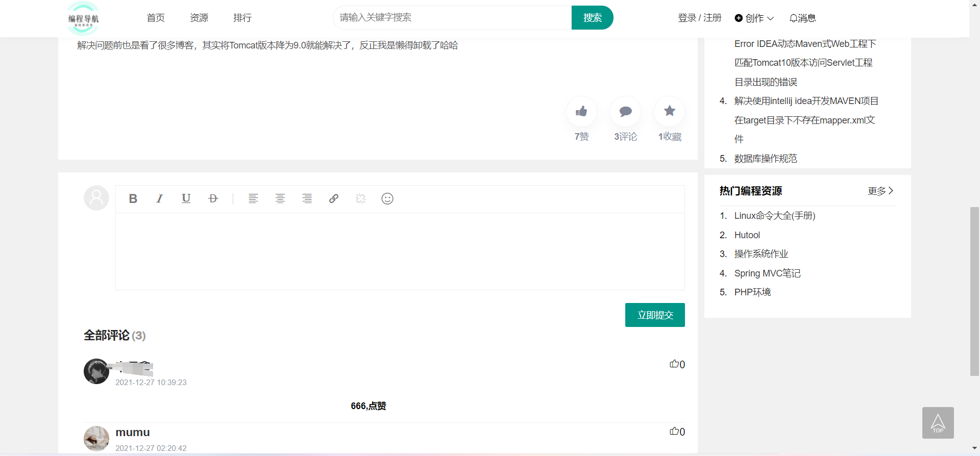Image resolution: width=980 pixels, height=456 pixels.
Task: Click the TOP back-to-top button
Action: pos(938,423)
